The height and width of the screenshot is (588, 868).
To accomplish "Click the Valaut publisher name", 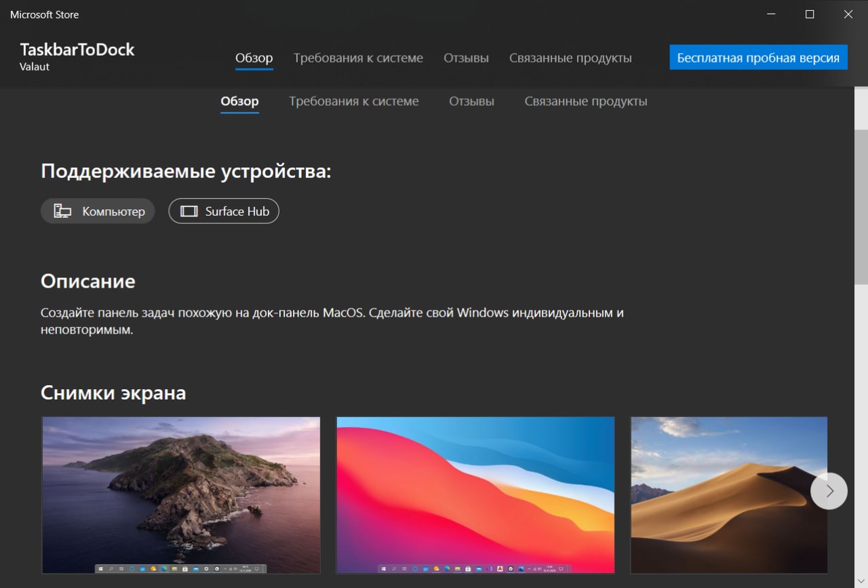I will pos(35,66).
